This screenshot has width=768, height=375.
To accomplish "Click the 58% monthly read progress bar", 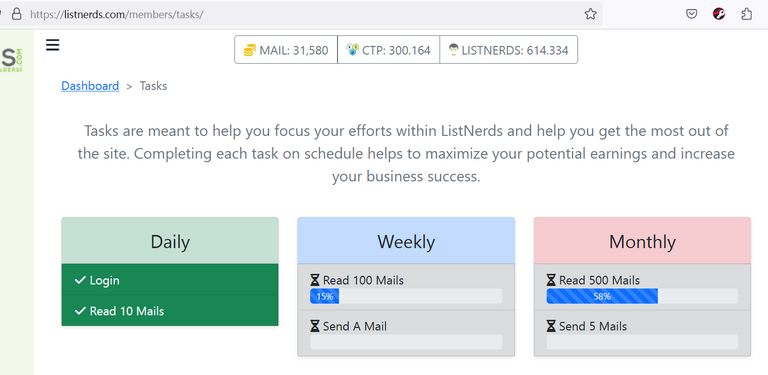I will [642, 296].
